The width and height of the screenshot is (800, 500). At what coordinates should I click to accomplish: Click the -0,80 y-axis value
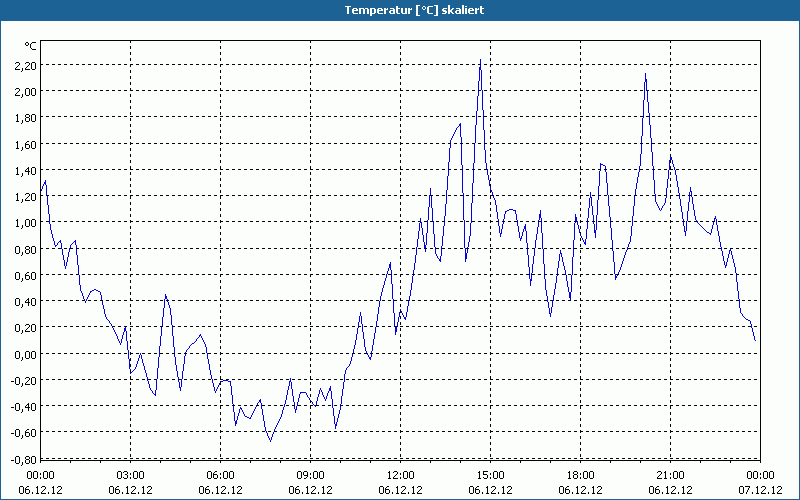coord(24,459)
